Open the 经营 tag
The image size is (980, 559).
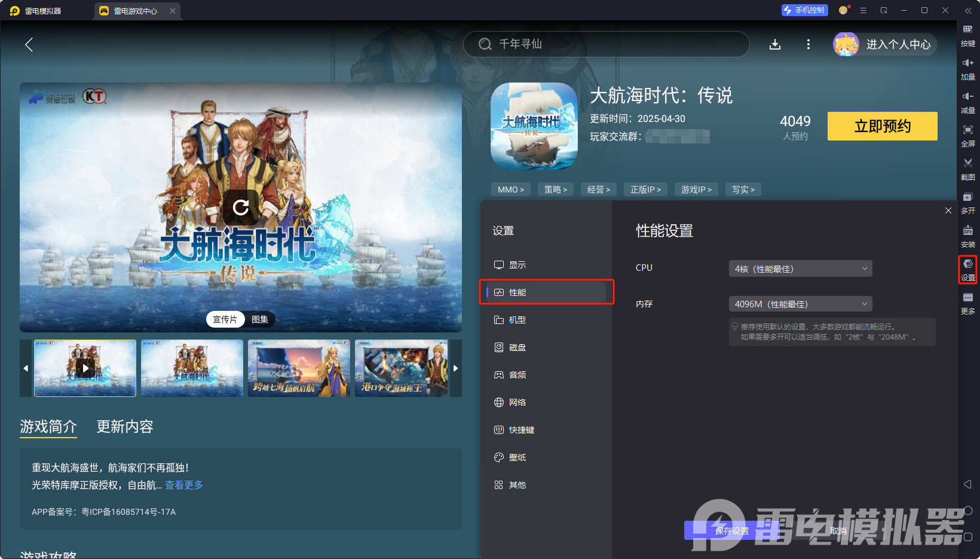pos(599,190)
